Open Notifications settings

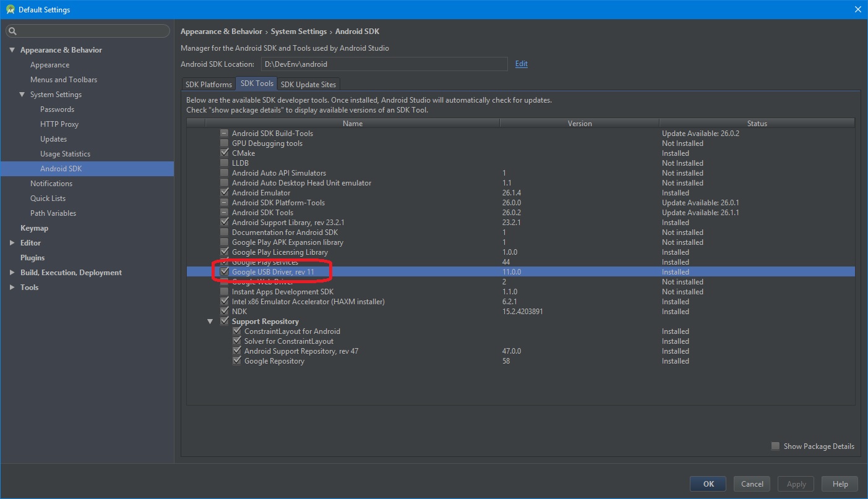click(51, 184)
